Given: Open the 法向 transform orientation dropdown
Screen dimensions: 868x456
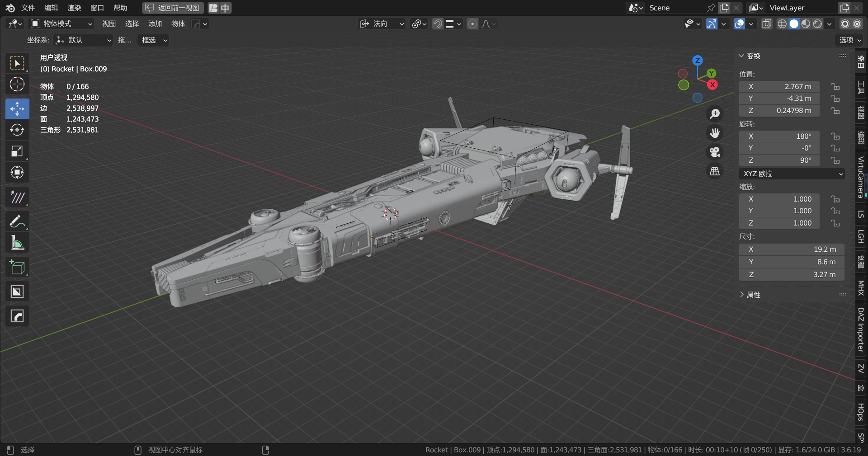Looking at the screenshot, I should [382, 24].
